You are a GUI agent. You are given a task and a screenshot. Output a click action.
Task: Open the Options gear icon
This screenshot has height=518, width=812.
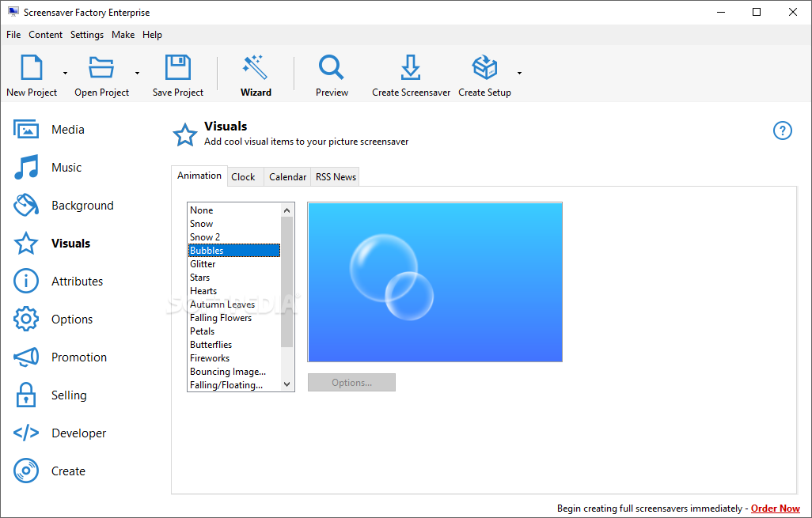click(26, 319)
